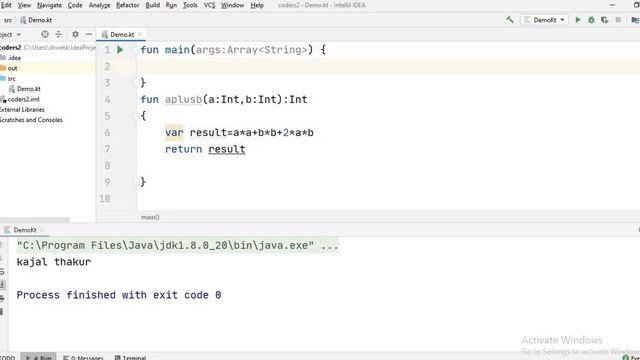640x360 pixels.
Task: Open the Help menu
Action: point(257,5)
